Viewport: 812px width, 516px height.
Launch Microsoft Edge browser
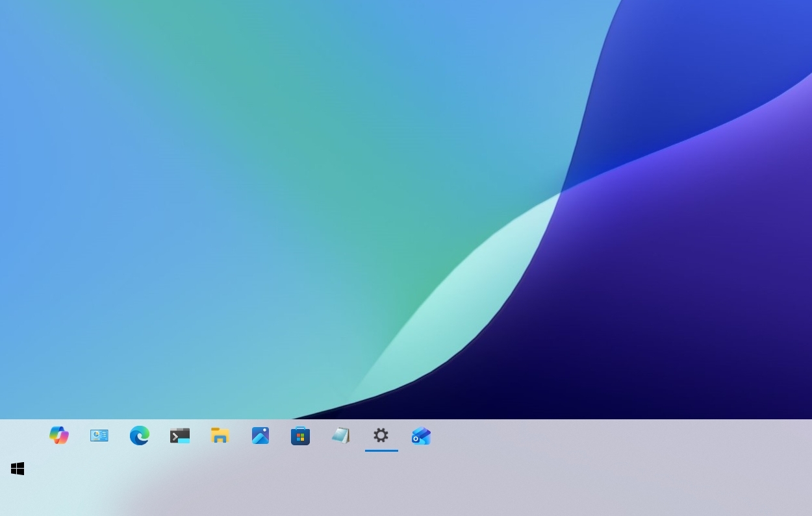point(140,435)
